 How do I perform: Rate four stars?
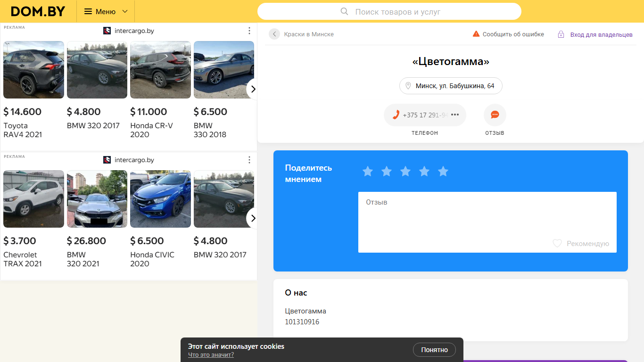[424, 171]
